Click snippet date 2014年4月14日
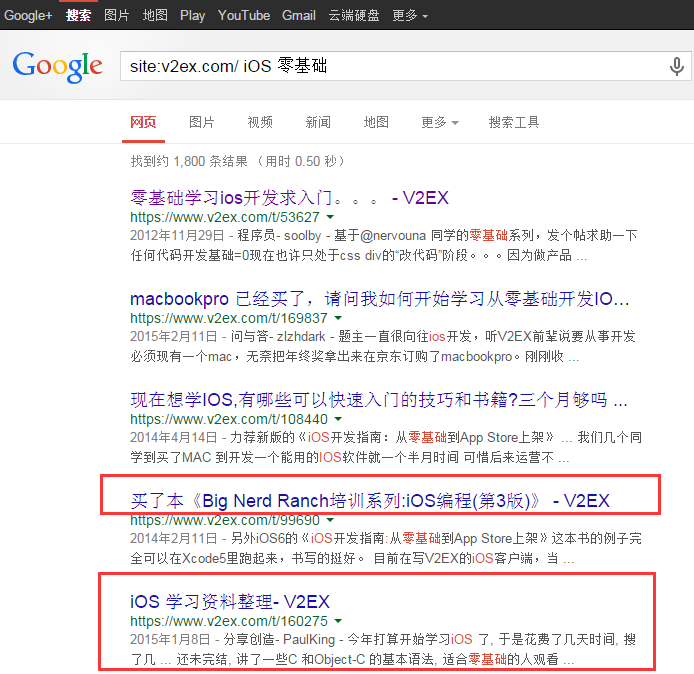 [x=174, y=437]
